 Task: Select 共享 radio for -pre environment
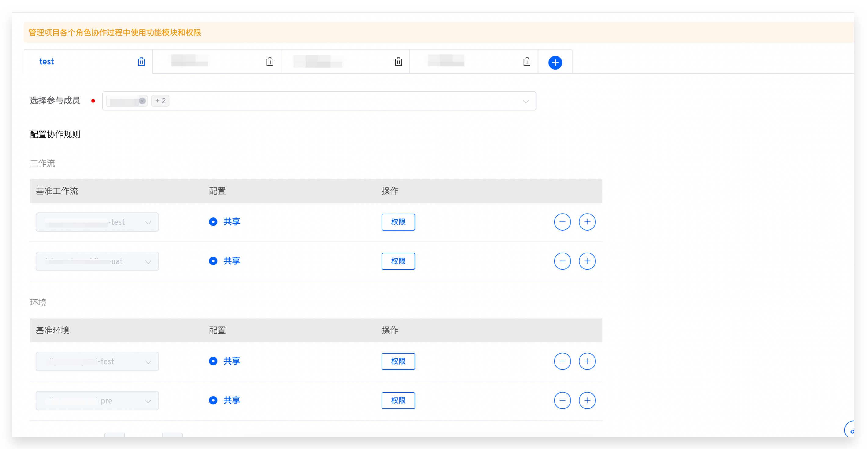213,400
